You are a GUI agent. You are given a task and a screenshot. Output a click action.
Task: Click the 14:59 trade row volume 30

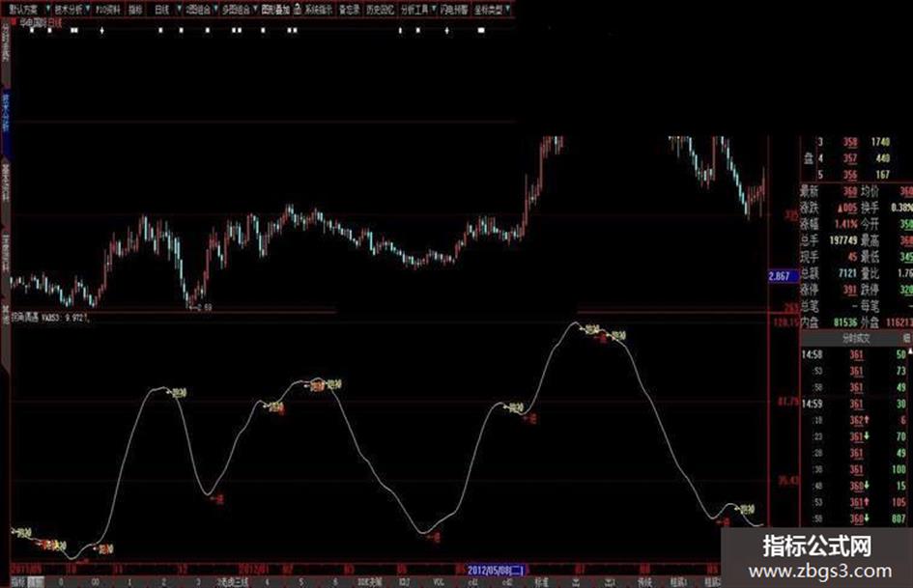[x=901, y=404]
